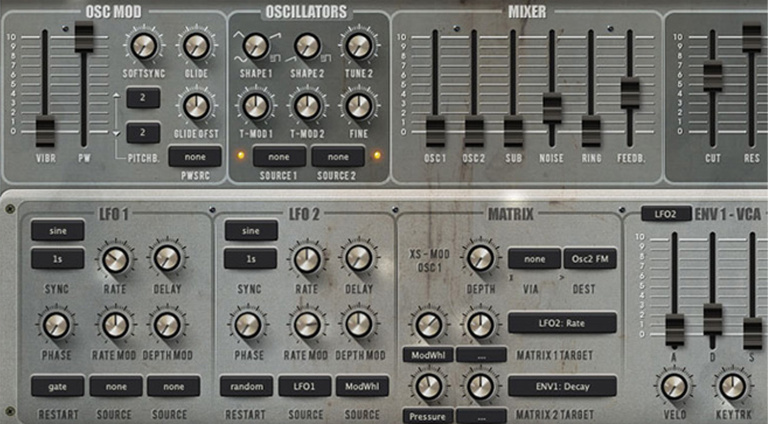Click the LFO 2 random restart button
Viewport: 768px width, 424px height.
(250, 386)
